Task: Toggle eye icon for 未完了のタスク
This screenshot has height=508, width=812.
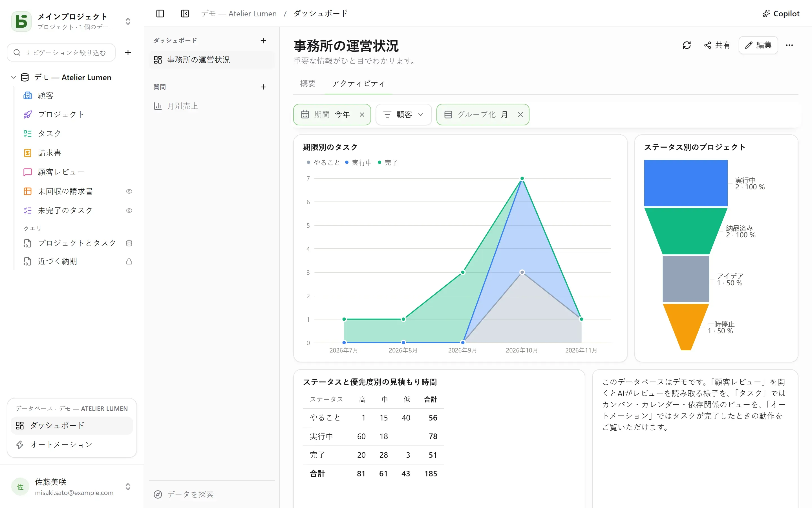Action: click(x=129, y=210)
